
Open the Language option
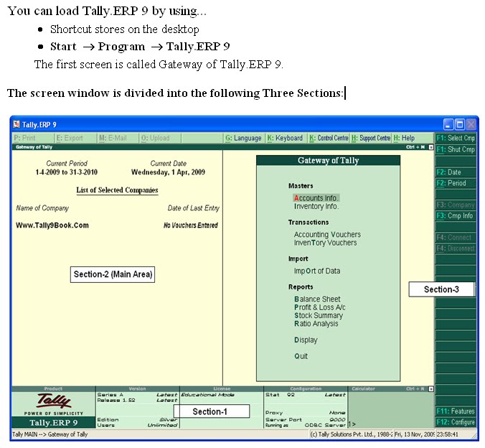tap(243, 138)
